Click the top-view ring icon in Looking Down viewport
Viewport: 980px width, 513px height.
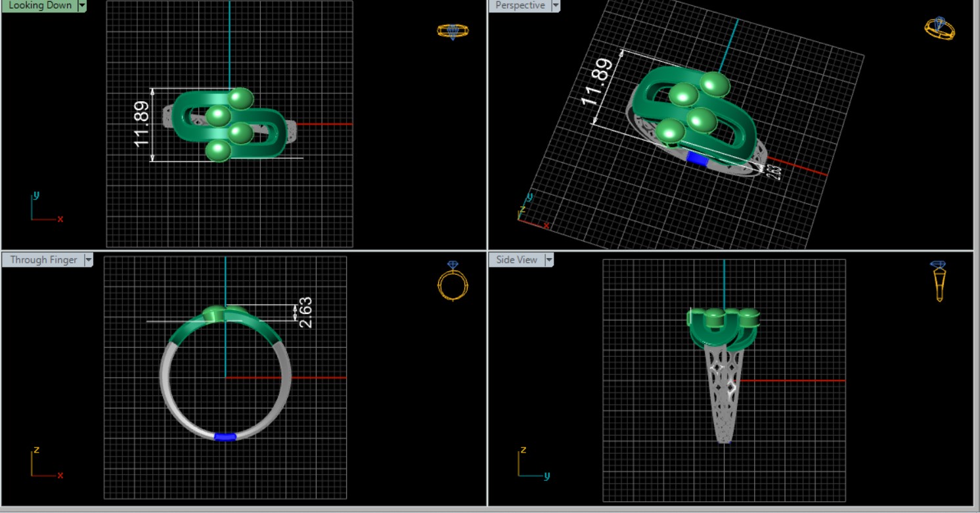coord(453,32)
